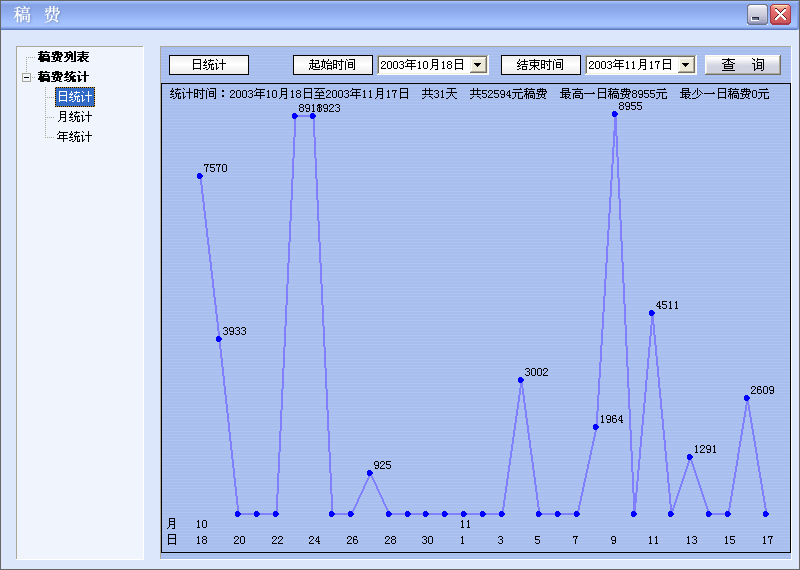Select the 稿费统计 tree node
The height and width of the screenshot is (570, 800).
pos(63,77)
